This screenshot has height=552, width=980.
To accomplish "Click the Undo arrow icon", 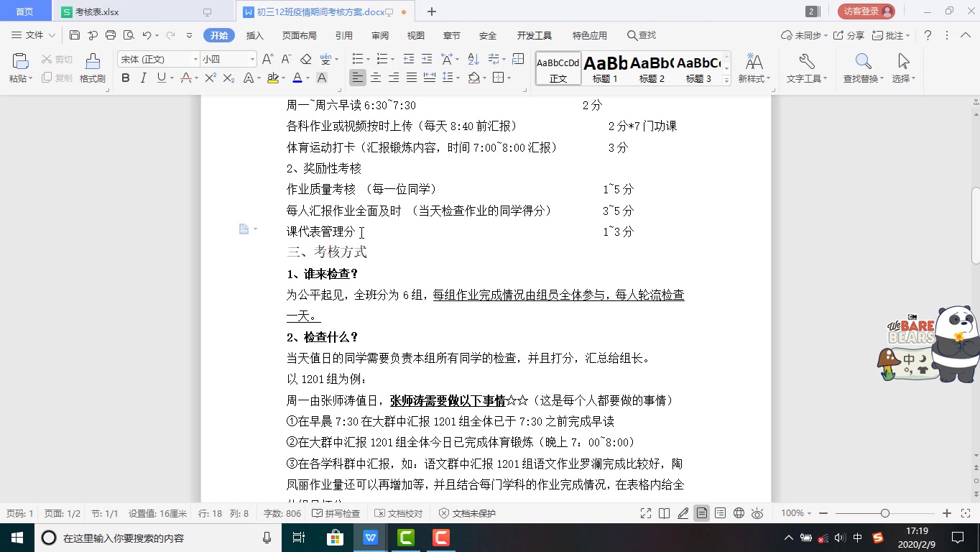I will [147, 35].
